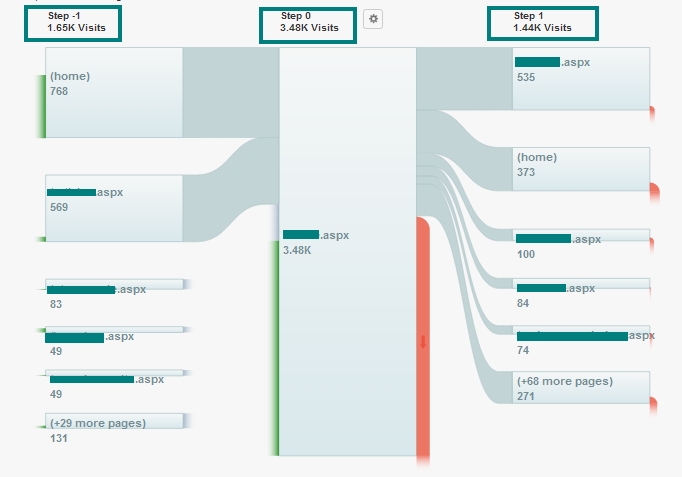The image size is (682, 477).
Task: Click the red down arrow on center drop-off
Action: pos(422,342)
